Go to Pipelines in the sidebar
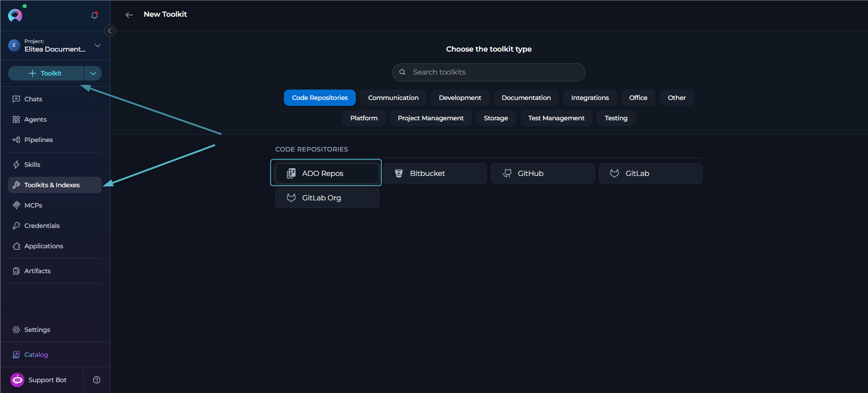Viewport: 868px width, 393px height. click(55, 140)
